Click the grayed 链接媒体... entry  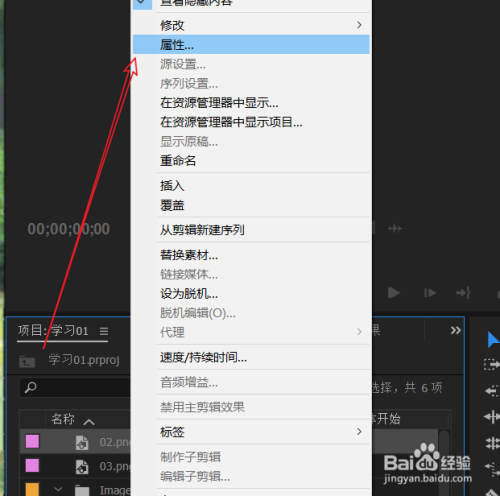click(x=251, y=274)
